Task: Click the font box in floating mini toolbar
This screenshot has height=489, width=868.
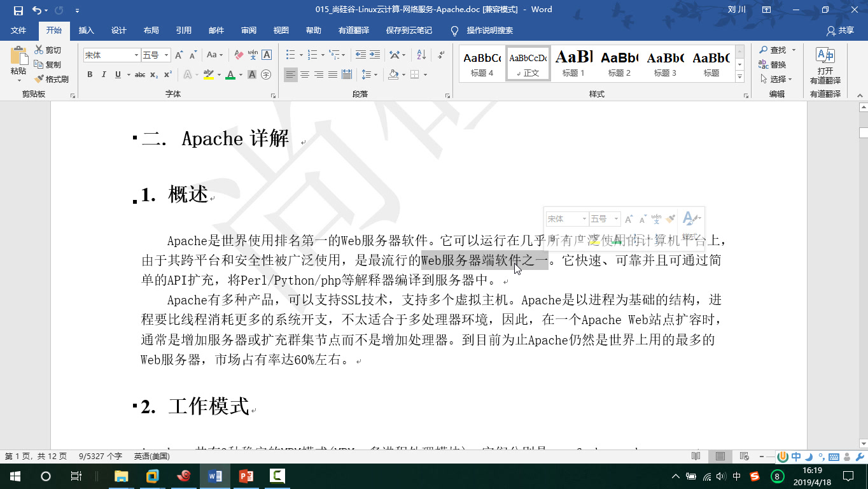Action: (567, 219)
